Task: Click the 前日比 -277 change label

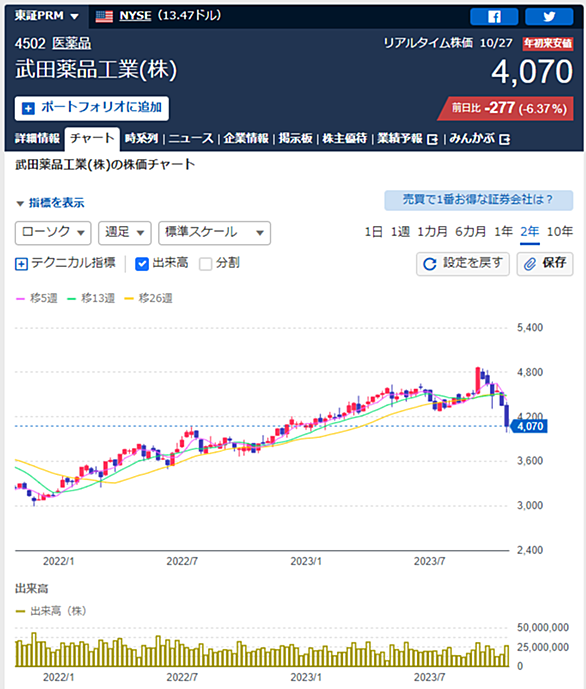Action: (x=507, y=108)
